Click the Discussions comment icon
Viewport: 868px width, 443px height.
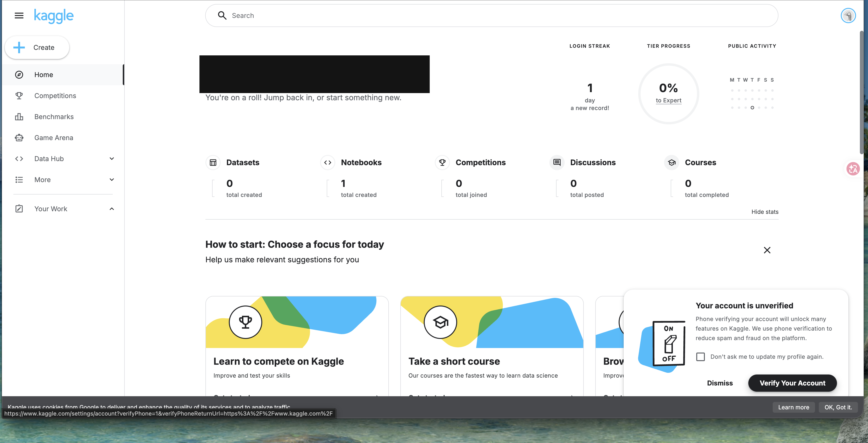point(557,163)
